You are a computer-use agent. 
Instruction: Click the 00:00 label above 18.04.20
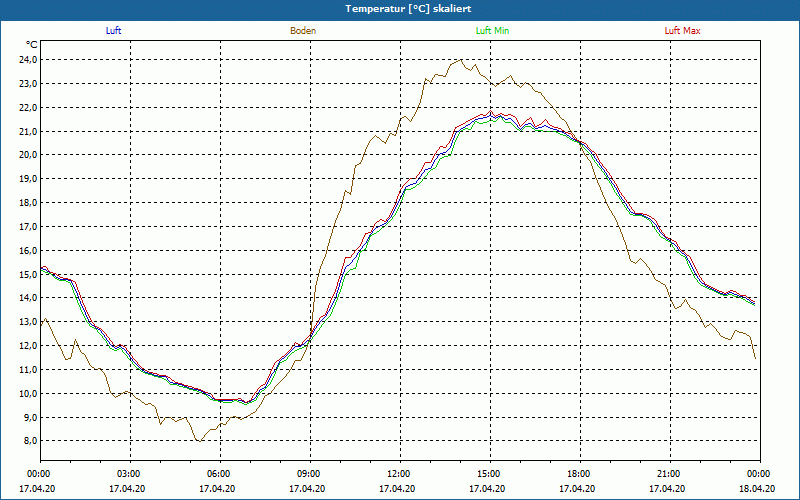coord(758,474)
